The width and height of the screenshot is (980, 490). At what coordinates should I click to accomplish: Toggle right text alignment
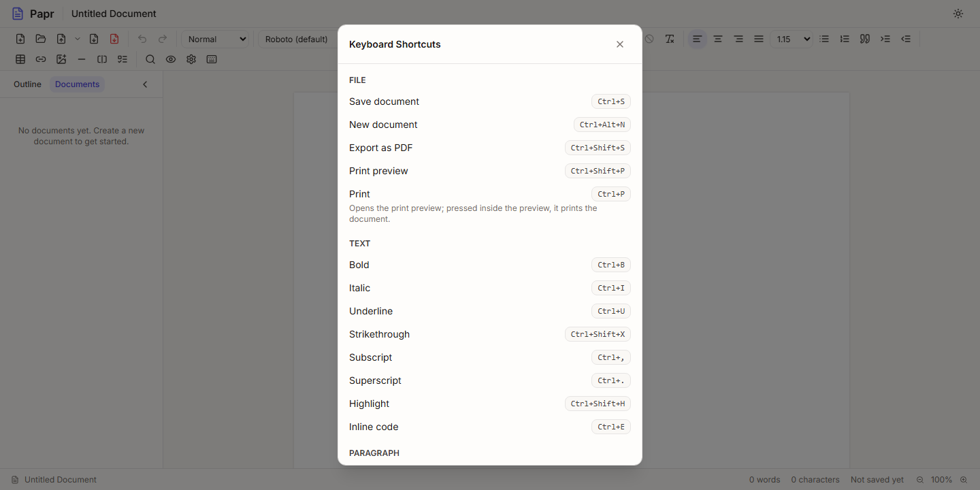click(x=738, y=39)
